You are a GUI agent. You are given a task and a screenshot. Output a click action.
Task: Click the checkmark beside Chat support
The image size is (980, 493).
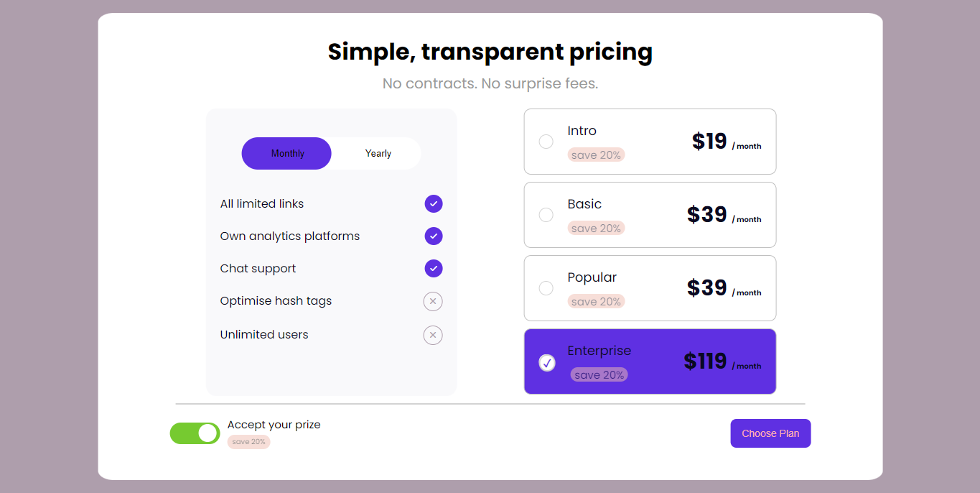coord(434,268)
